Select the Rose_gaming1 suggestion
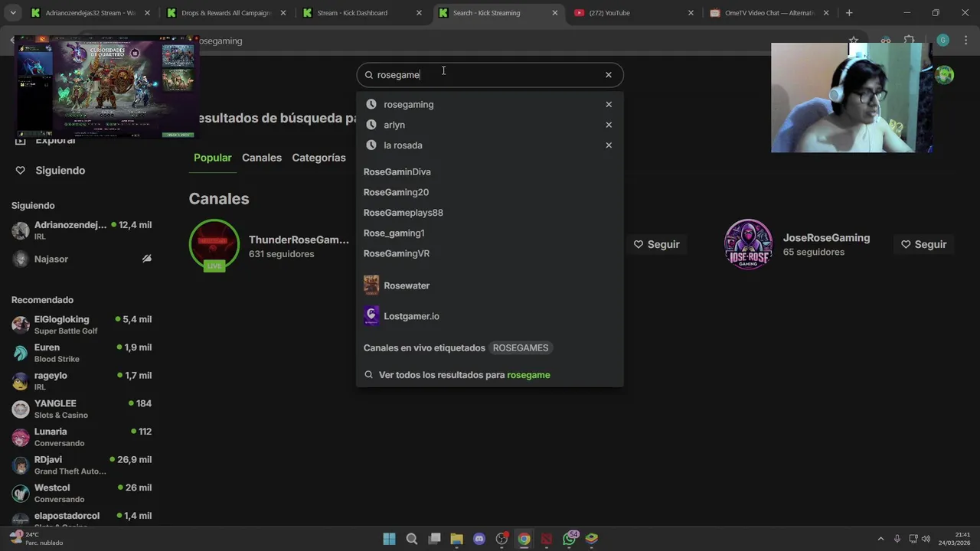 point(394,233)
